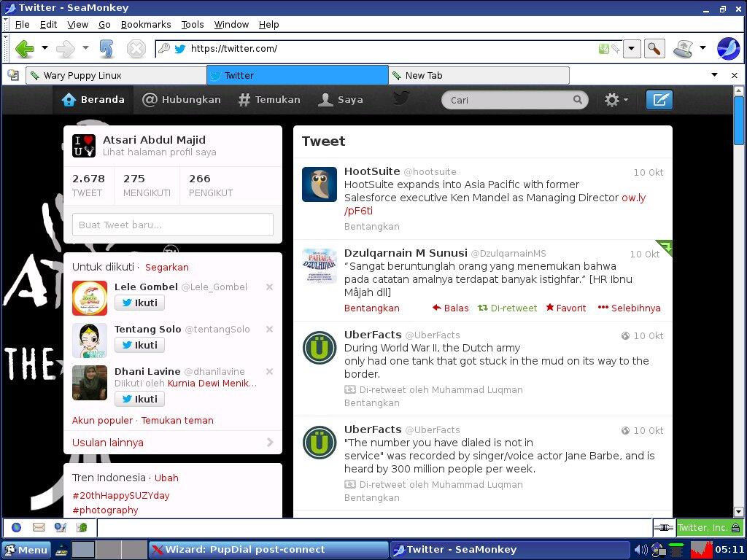Click Ubah to change trends

click(x=166, y=478)
